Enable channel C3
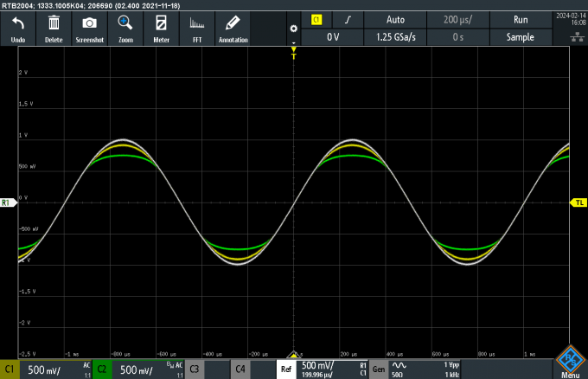 tap(195, 369)
